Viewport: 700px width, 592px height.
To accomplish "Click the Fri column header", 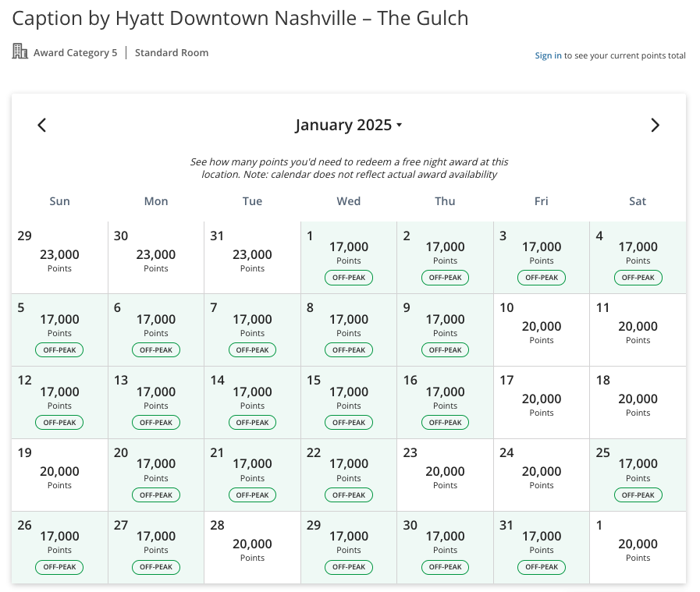I will point(542,201).
